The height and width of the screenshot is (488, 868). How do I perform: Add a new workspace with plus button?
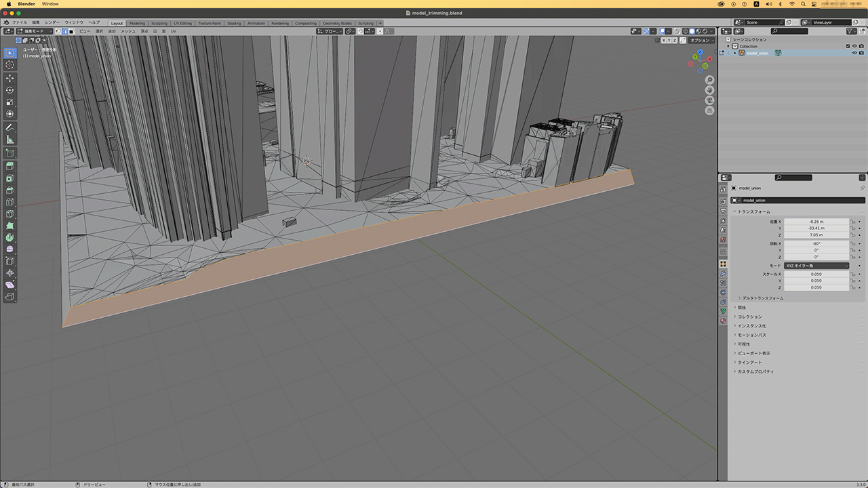coord(380,23)
